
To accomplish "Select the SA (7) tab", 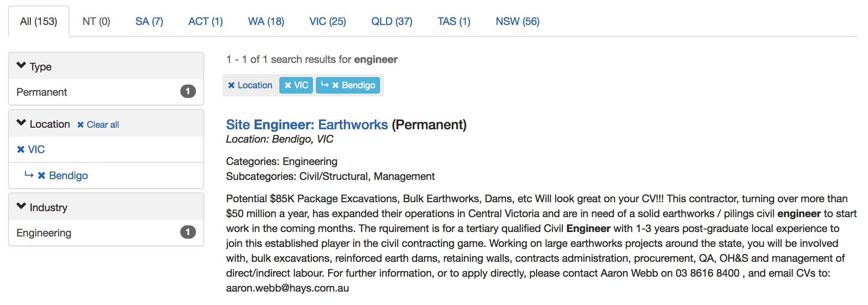I will click(x=149, y=22).
